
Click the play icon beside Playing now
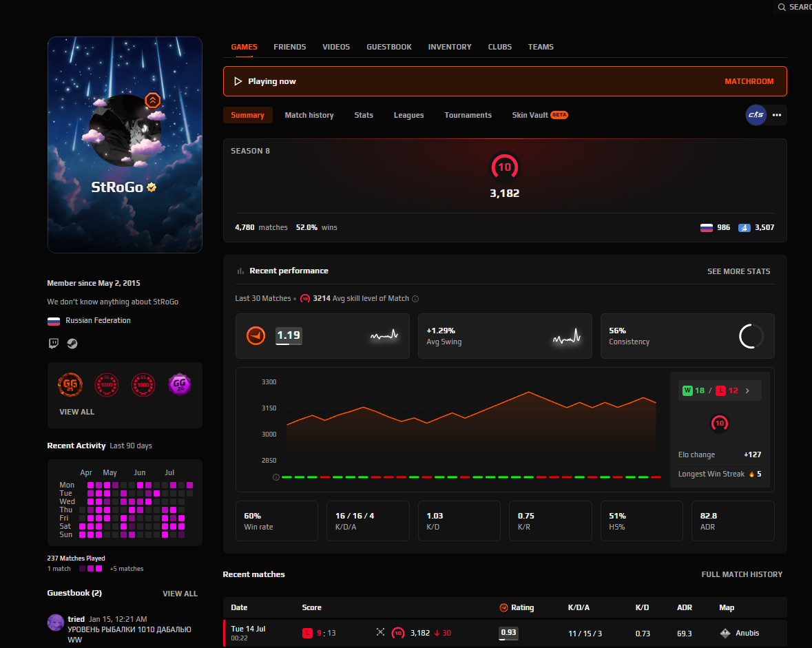(x=238, y=81)
